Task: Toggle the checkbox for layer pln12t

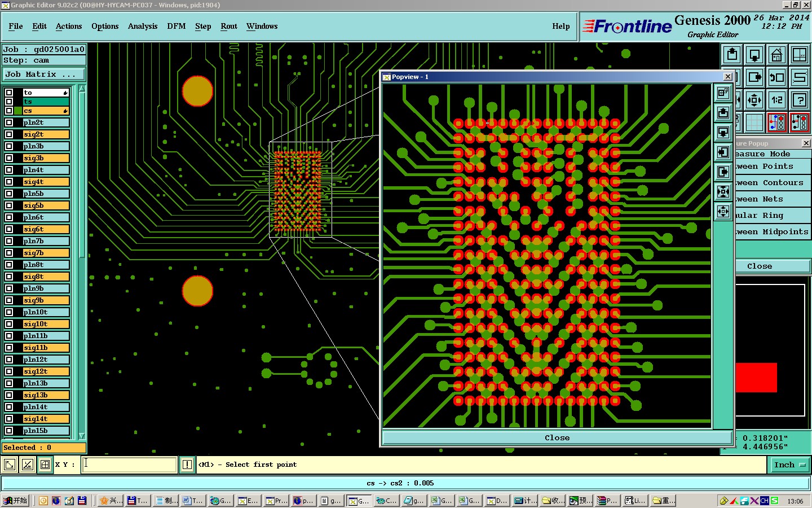Action: [9, 360]
